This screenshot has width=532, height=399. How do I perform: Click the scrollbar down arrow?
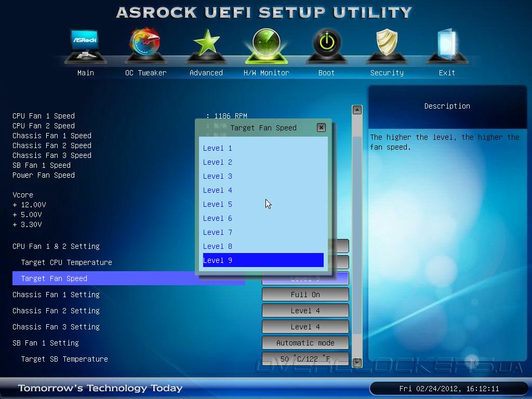click(x=357, y=363)
